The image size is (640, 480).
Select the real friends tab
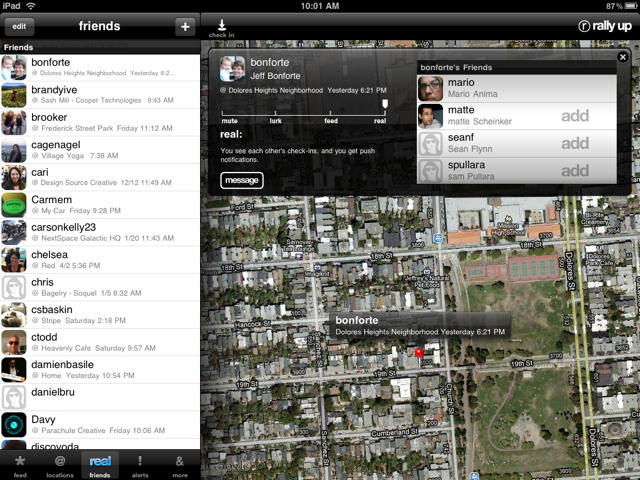100,464
